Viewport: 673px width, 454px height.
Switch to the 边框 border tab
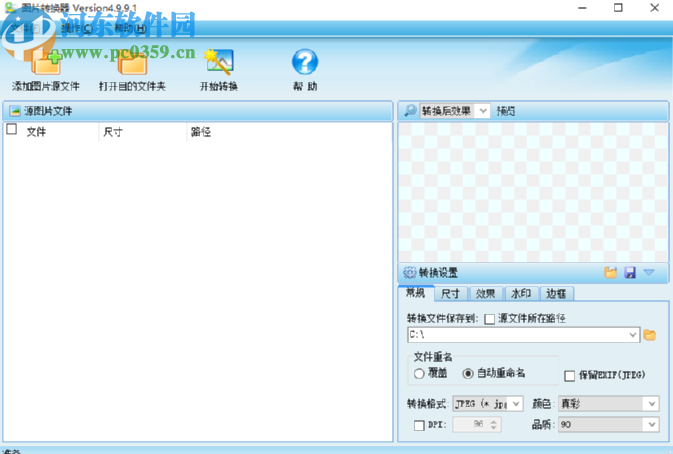click(x=556, y=294)
